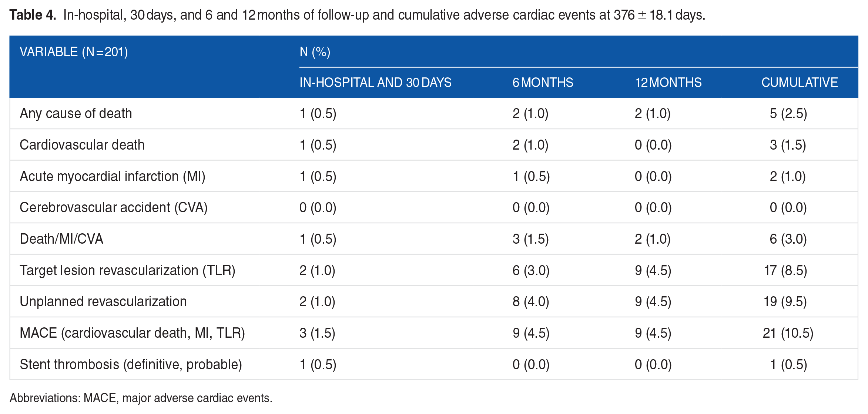Select the CUMULATIVE column header
This screenshot has width=868, height=414.
click(x=800, y=83)
